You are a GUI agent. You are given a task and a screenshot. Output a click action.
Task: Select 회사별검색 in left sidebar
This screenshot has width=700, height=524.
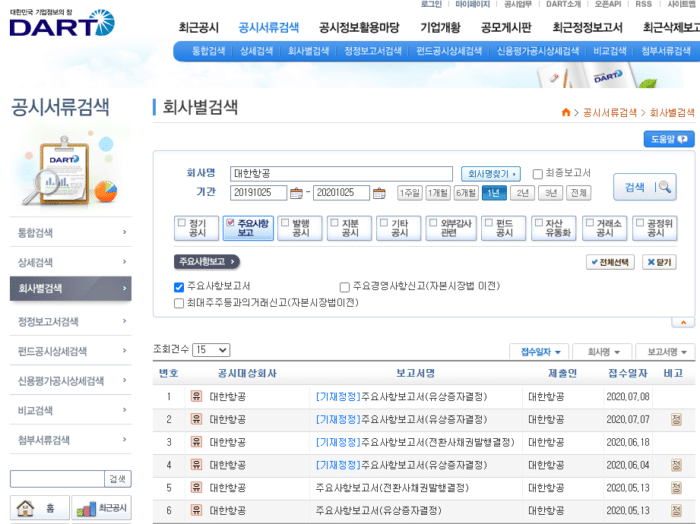click(x=71, y=288)
